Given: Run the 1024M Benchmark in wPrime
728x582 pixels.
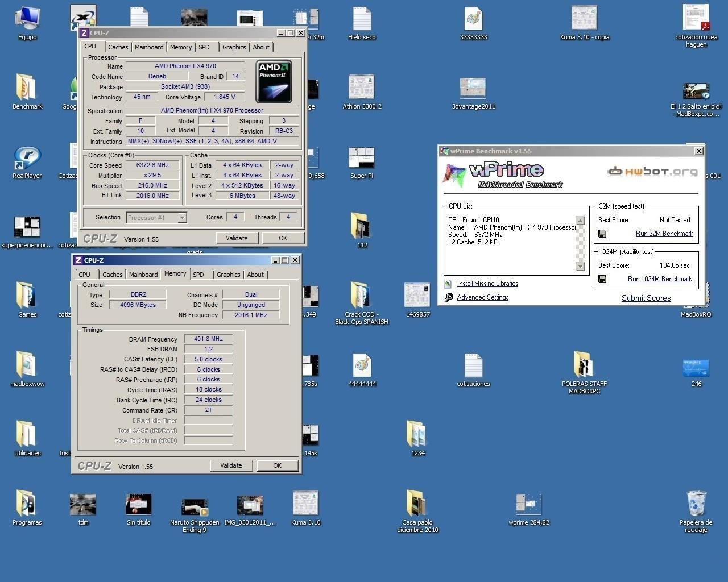Looking at the screenshot, I should click(660, 279).
